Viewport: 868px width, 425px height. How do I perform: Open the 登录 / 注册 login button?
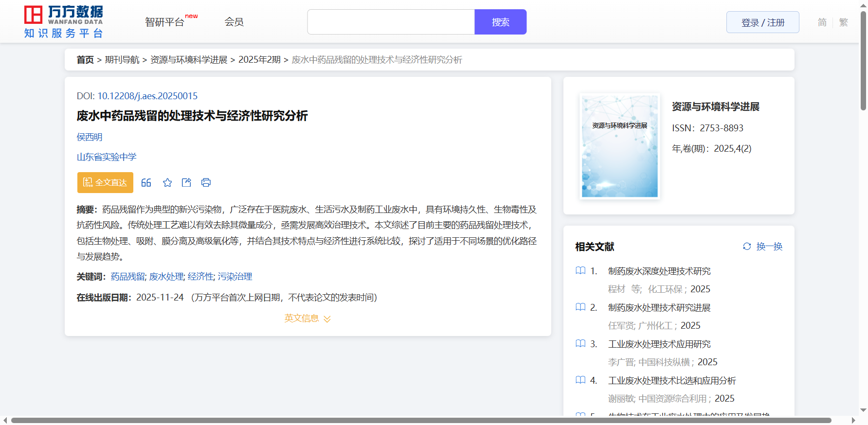pyautogui.click(x=762, y=22)
